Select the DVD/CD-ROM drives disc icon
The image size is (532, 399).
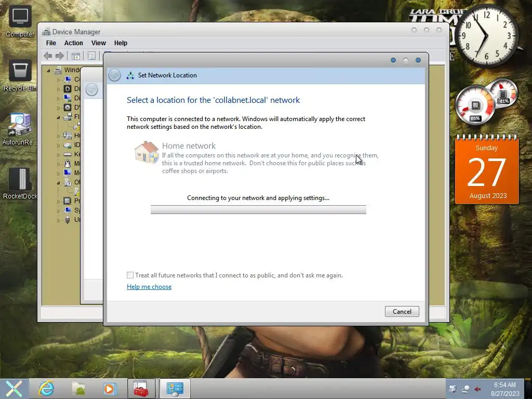(x=68, y=108)
